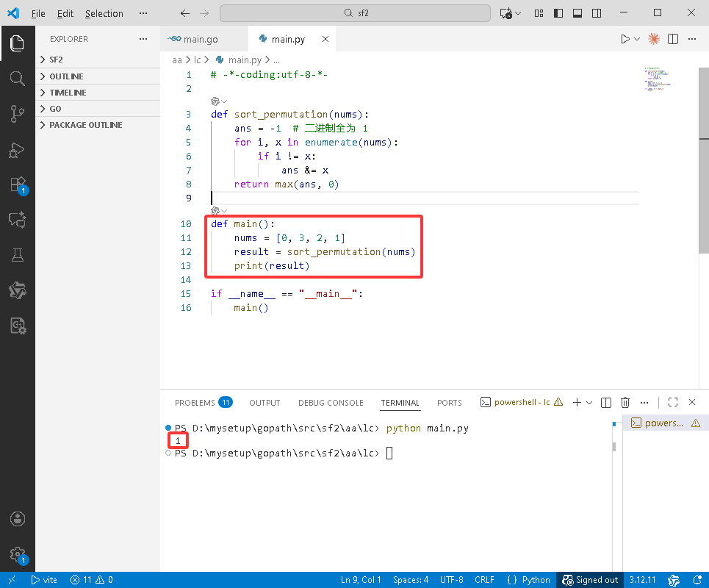Toggle the Secondary Side Bar
The width and height of the screenshot is (709, 588).
pyautogui.click(x=597, y=13)
